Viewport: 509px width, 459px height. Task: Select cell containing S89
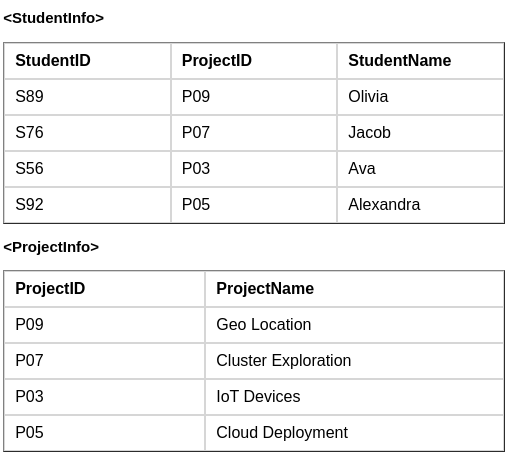[88, 97]
